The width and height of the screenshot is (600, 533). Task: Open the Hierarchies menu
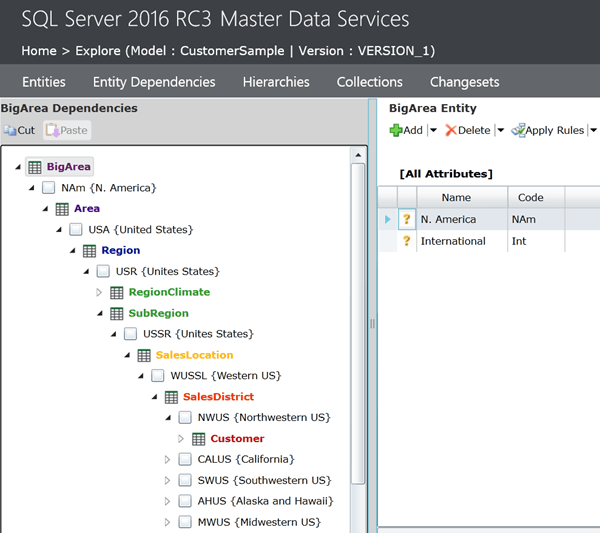point(276,82)
